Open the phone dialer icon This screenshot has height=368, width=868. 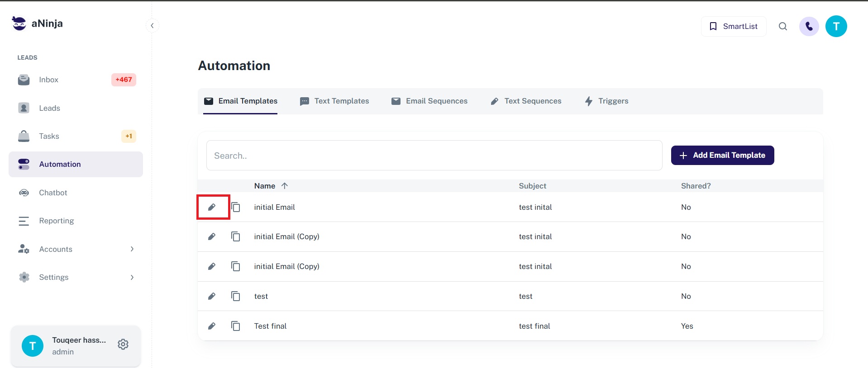coord(809,27)
